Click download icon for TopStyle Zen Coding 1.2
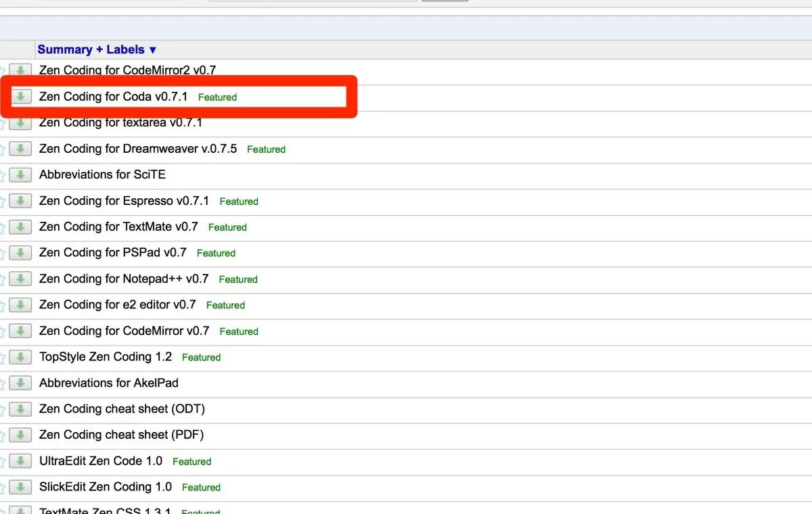Image resolution: width=812 pixels, height=514 pixels. [20, 356]
